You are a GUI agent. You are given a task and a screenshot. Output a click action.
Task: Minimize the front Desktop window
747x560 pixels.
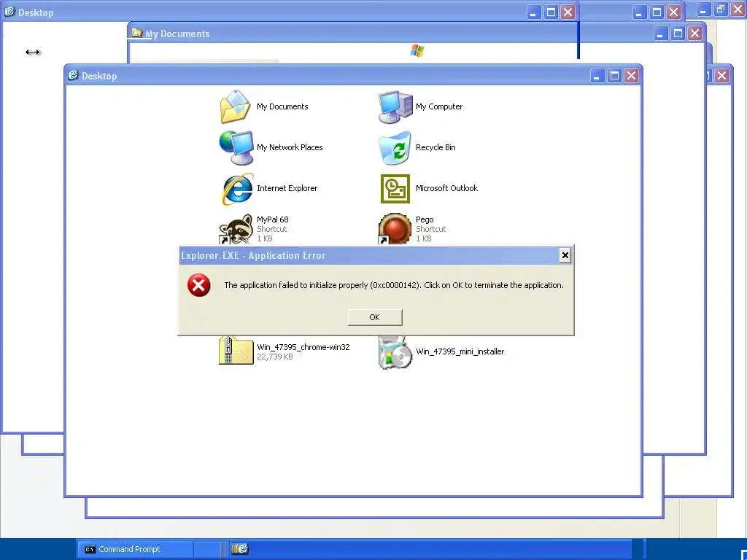(x=597, y=76)
